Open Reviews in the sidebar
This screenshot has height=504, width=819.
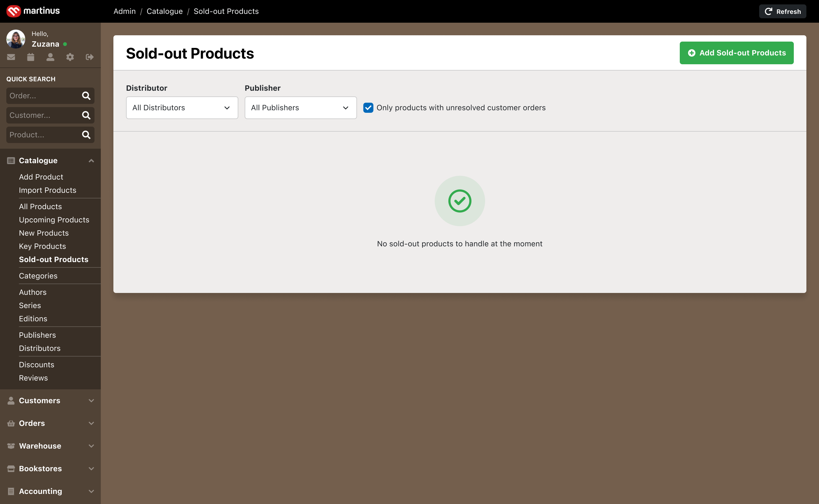point(33,378)
